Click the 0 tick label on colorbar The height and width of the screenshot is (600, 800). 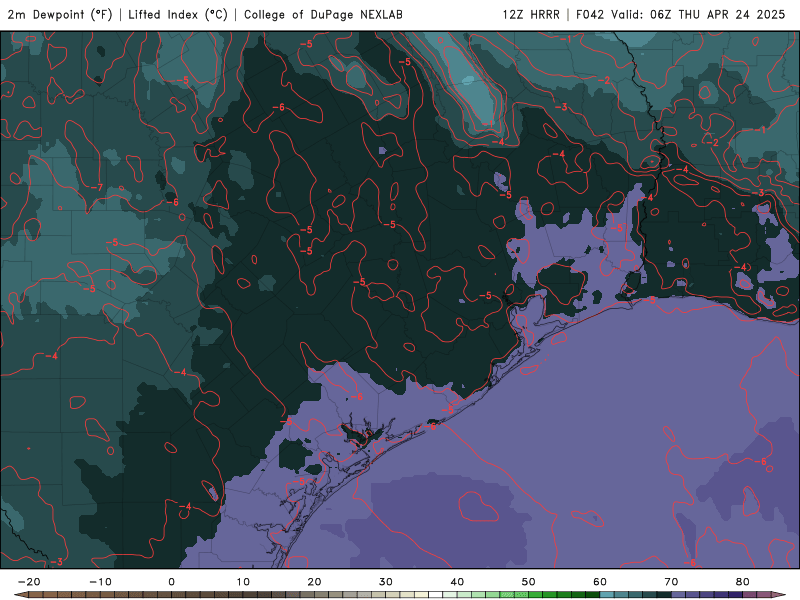pyautogui.click(x=171, y=582)
